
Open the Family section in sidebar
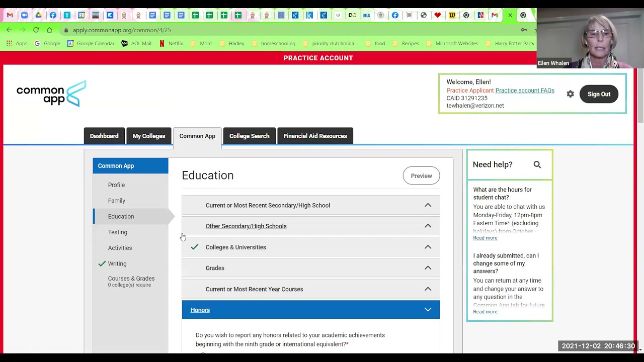[116, 201]
